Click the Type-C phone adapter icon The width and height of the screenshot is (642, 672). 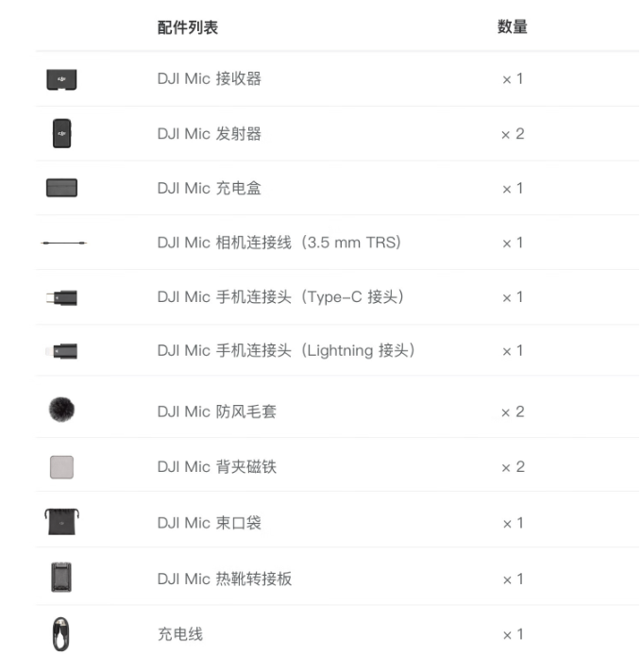(61, 297)
